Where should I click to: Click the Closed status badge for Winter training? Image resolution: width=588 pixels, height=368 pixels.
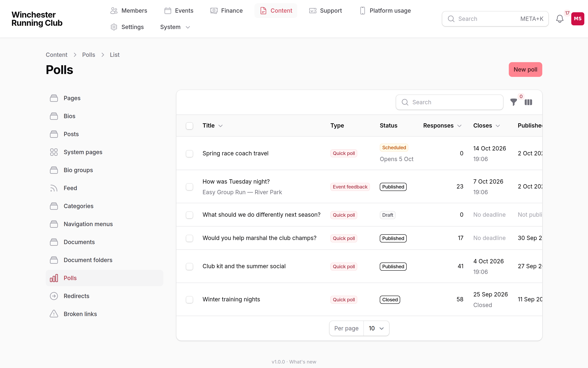[x=390, y=300]
